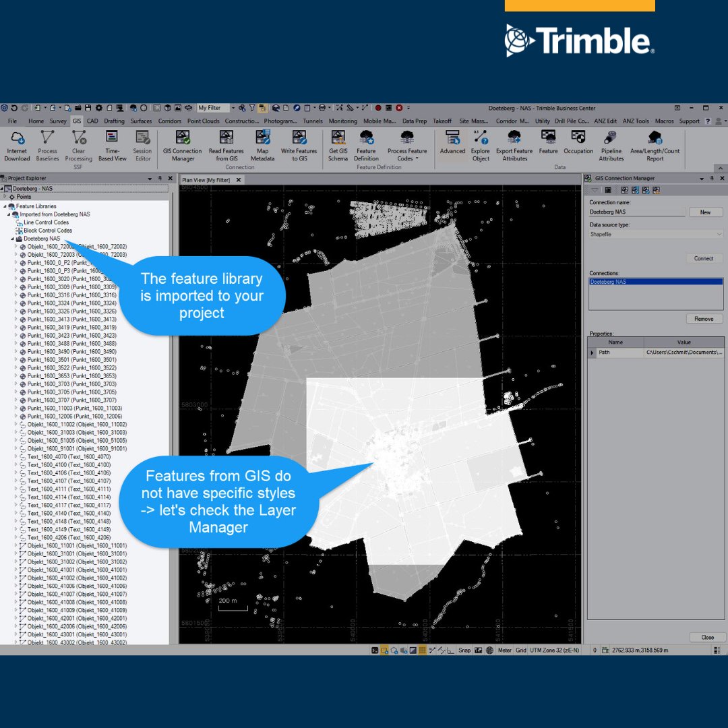The height and width of the screenshot is (728, 728).
Task: Open the Point Clouds ribbon tab
Action: click(204, 121)
